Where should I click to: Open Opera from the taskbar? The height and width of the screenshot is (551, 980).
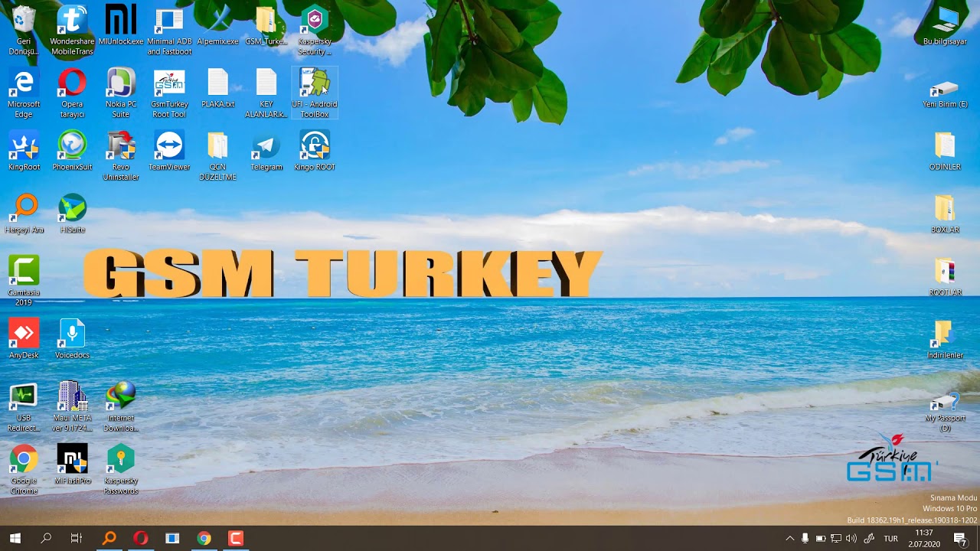140,538
